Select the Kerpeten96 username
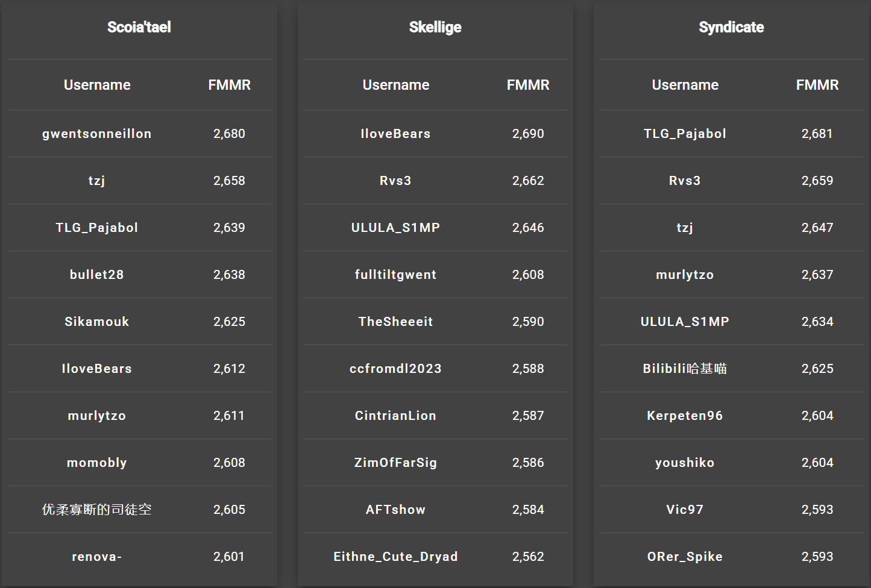The width and height of the screenshot is (871, 588). [685, 416]
